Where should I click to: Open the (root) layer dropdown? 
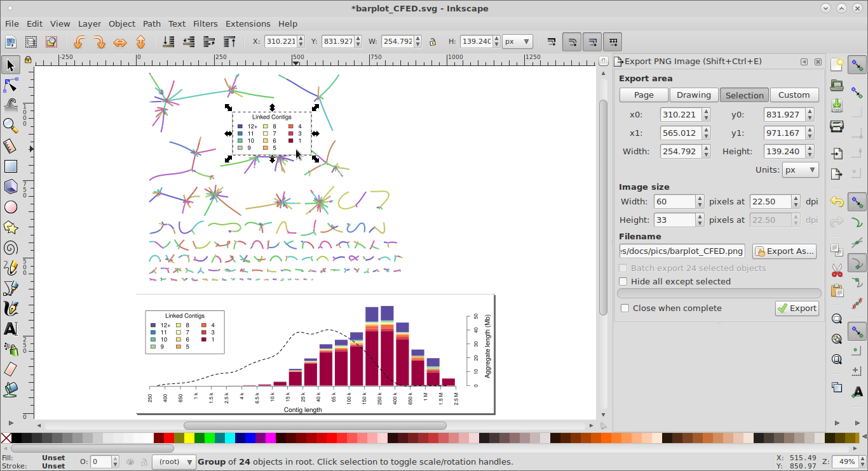point(174,461)
